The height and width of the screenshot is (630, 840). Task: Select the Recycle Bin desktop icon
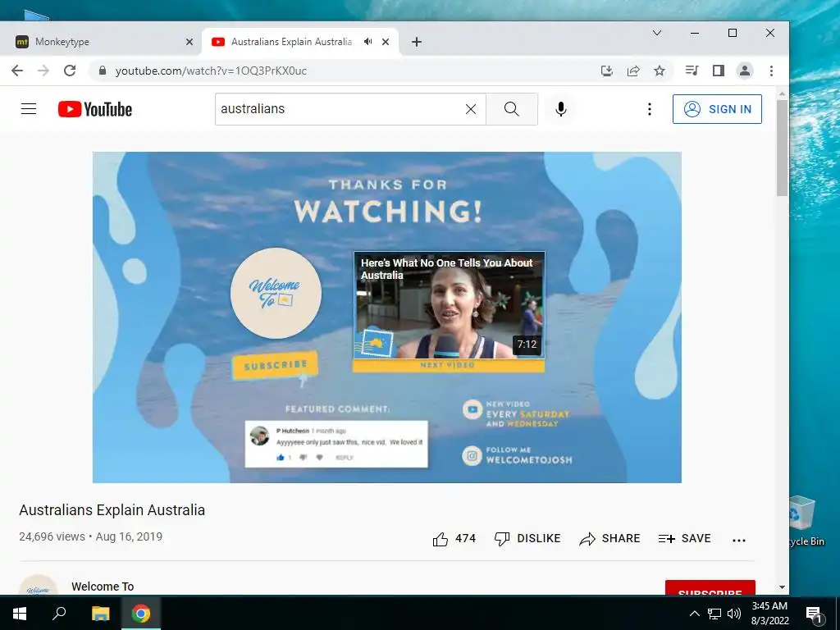click(x=807, y=521)
